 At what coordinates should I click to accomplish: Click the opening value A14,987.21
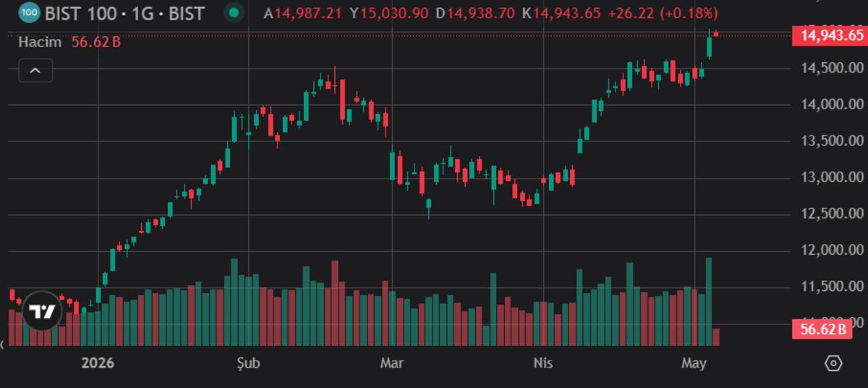302,13
